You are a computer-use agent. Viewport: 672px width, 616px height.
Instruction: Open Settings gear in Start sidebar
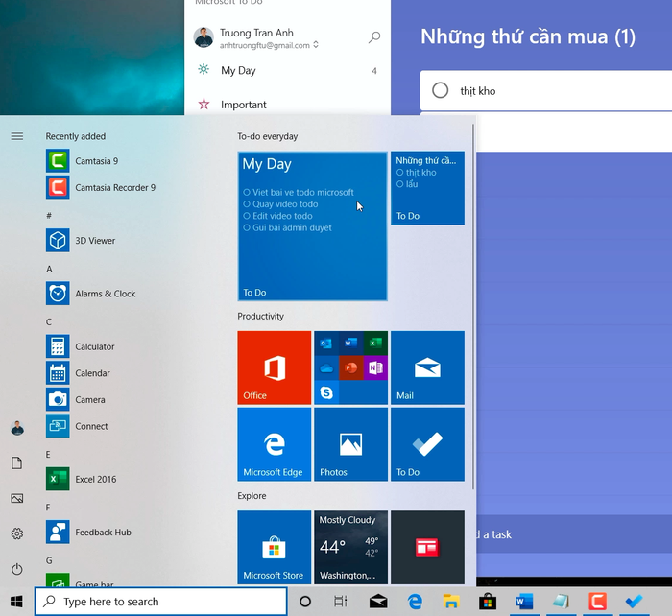tap(17, 533)
